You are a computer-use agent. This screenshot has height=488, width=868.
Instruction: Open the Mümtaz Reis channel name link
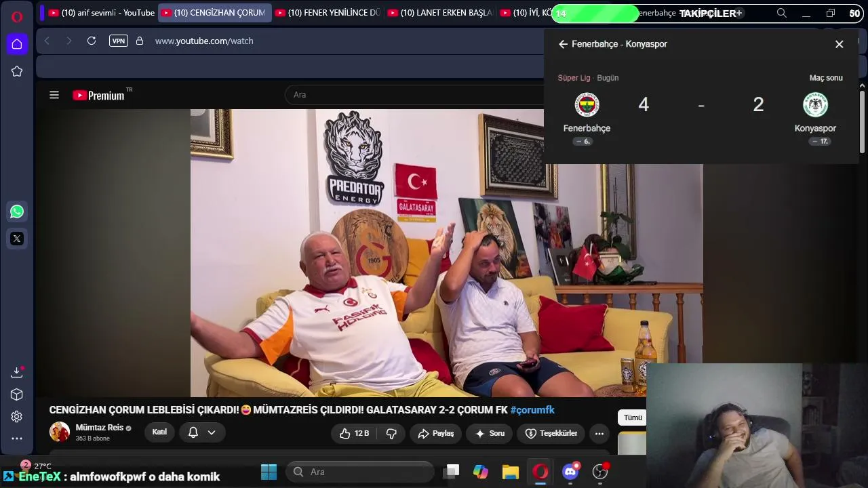pos(100,428)
